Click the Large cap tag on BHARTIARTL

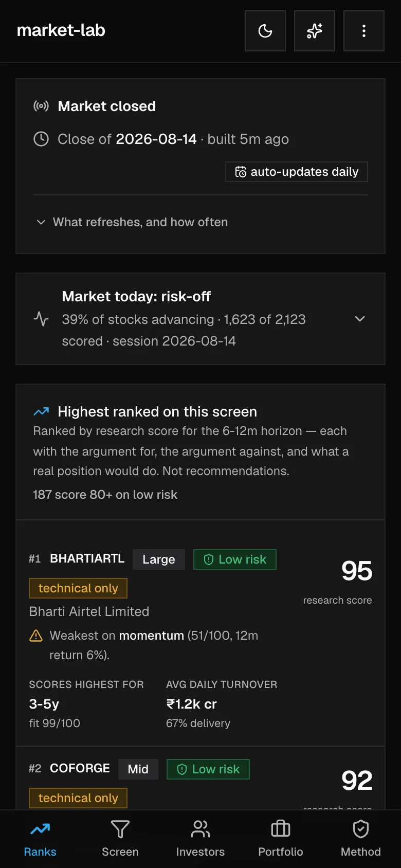click(159, 559)
